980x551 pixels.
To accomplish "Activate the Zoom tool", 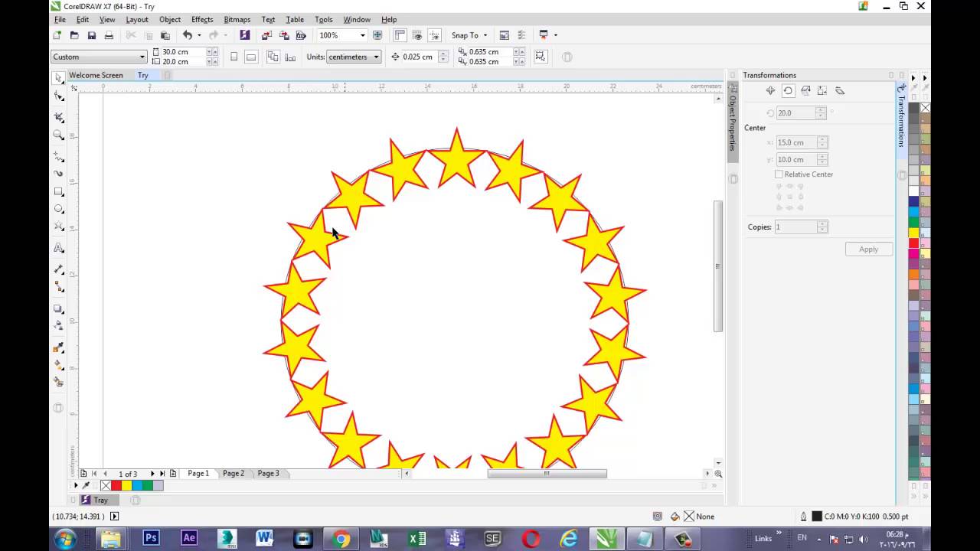I will coord(59,135).
